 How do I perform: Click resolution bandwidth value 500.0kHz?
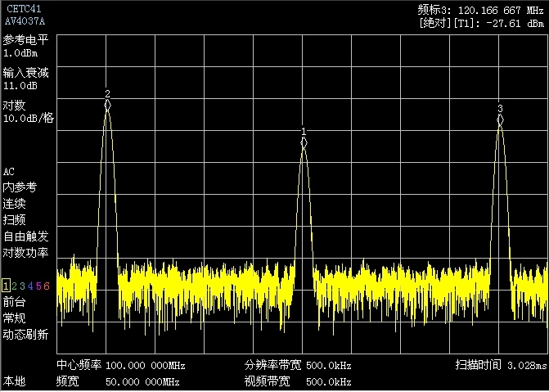(328, 366)
